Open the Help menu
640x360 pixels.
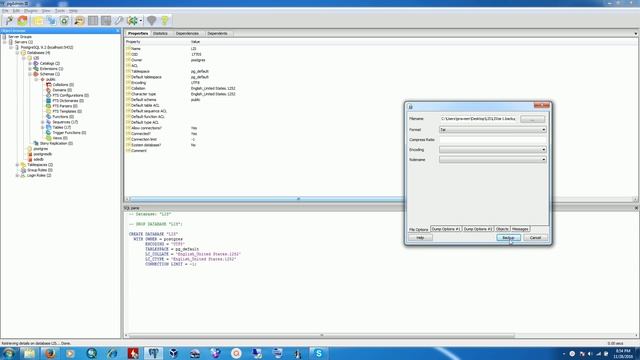pyautogui.click(x=73, y=11)
